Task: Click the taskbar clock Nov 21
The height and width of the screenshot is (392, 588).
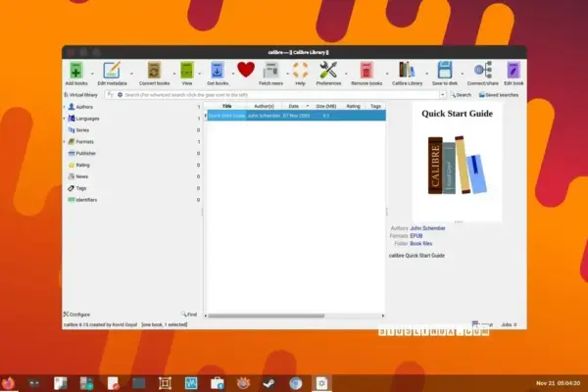Action: (x=558, y=383)
